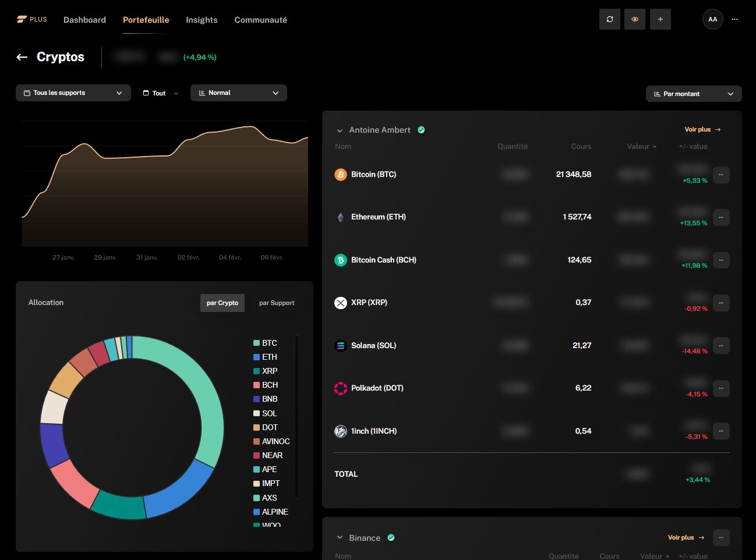756x560 pixels.
Task: Collapse the Antoine Ambert account section
Action: [x=340, y=130]
